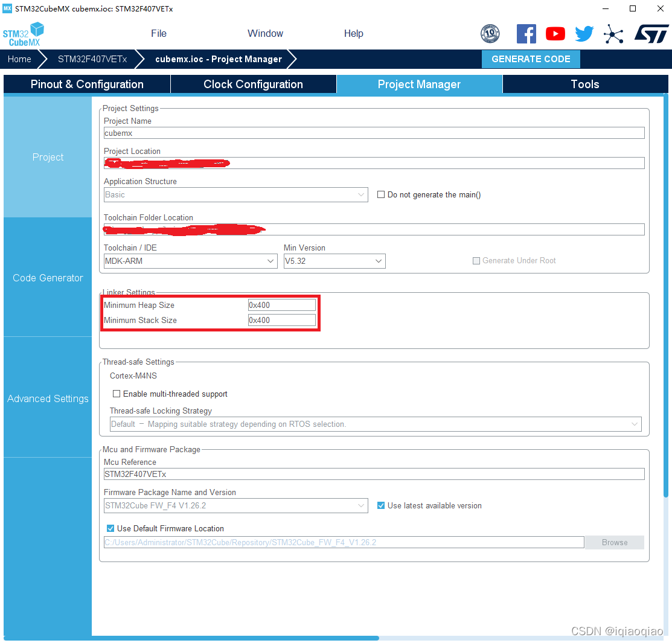
Task: Switch to the Tools tab
Action: [585, 84]
